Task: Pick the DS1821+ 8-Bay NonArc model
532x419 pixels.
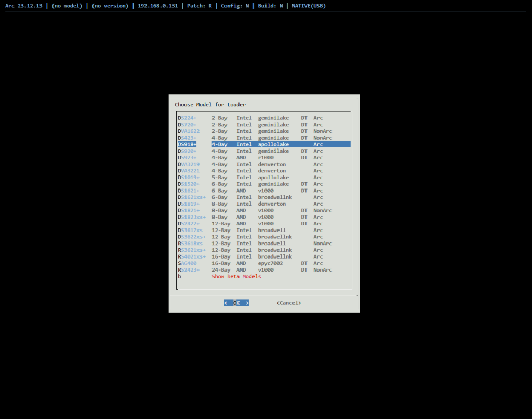Action: click(x=189, y=210)
